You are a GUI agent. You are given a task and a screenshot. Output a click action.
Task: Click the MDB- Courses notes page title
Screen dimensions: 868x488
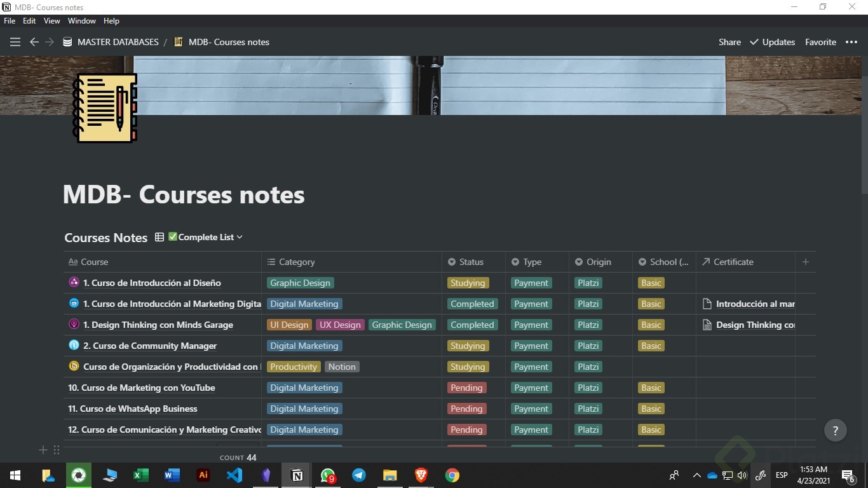coord(184,194)
